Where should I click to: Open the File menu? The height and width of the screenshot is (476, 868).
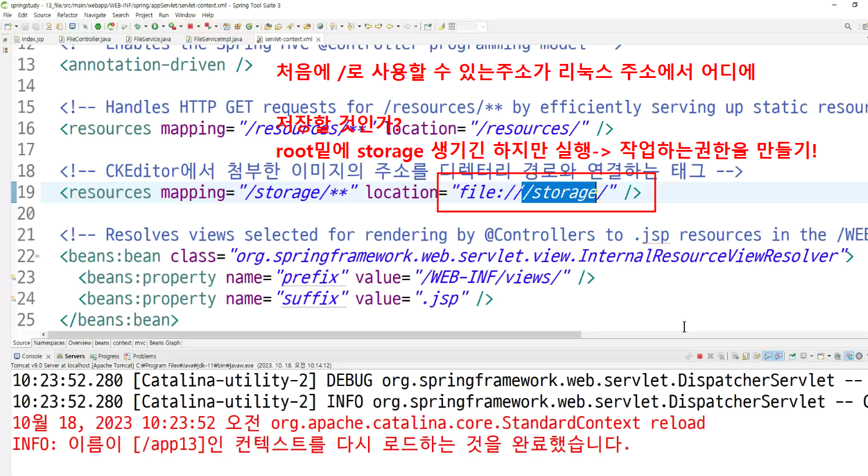8,15
